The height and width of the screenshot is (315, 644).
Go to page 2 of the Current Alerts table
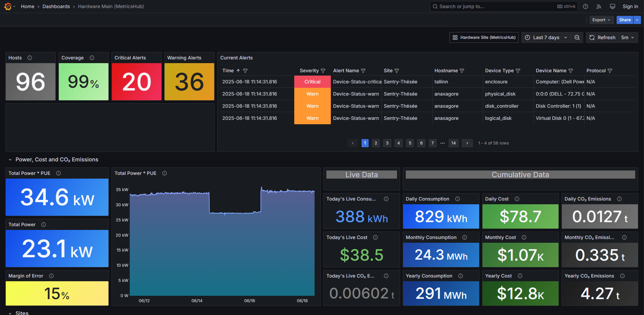pos(376,143)
